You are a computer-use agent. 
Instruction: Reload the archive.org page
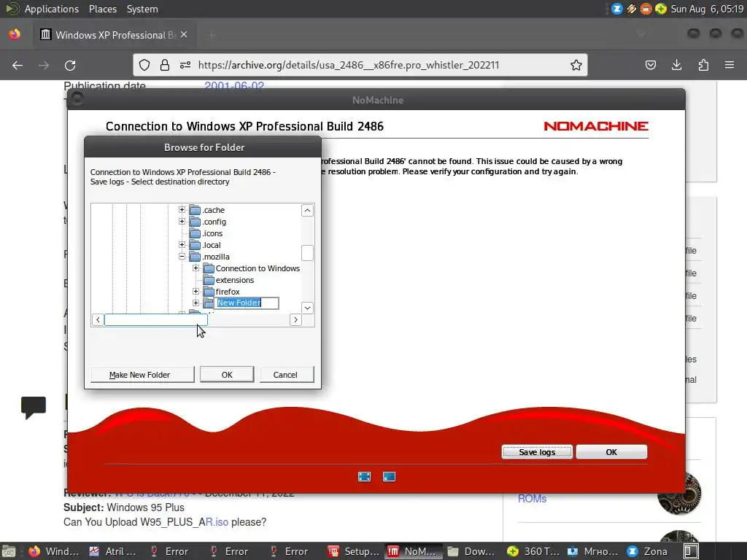(70, 65)
